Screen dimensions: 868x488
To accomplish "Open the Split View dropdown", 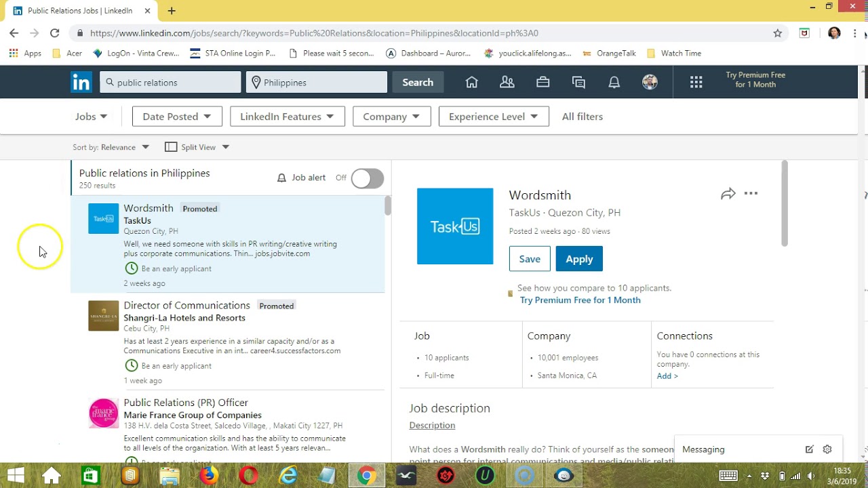I will [x=197, y=147].
